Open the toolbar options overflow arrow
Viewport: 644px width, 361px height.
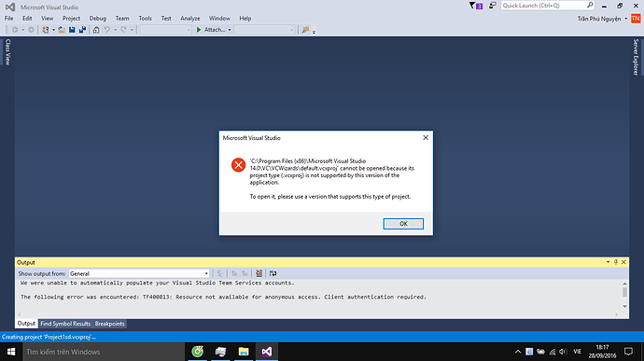tap(314, 32)
